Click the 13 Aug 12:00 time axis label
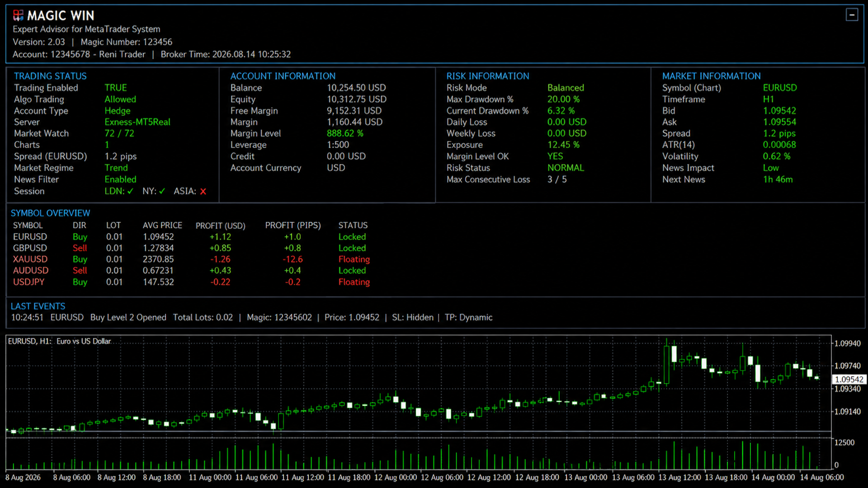The image size is (868, 488). [679, 477]
